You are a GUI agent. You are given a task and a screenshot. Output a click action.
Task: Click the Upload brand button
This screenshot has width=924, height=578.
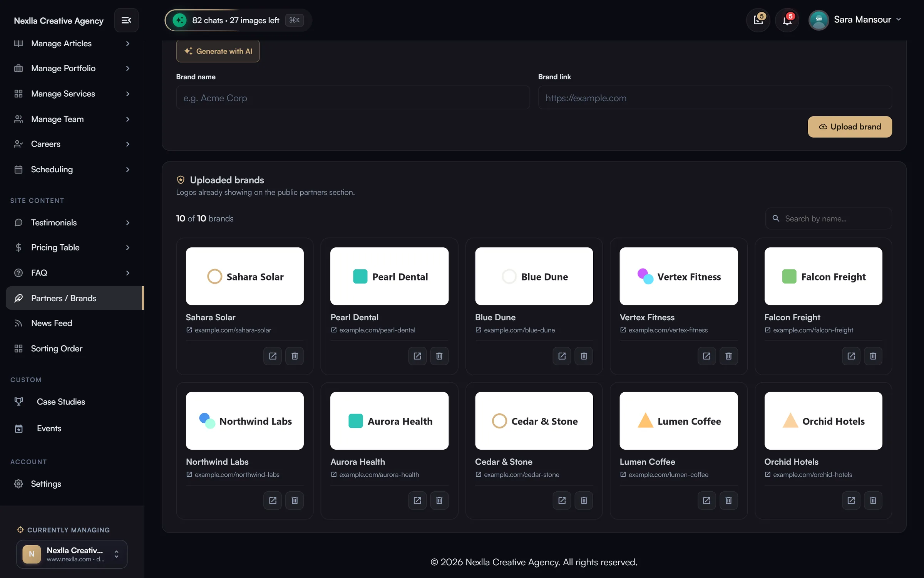850,127
